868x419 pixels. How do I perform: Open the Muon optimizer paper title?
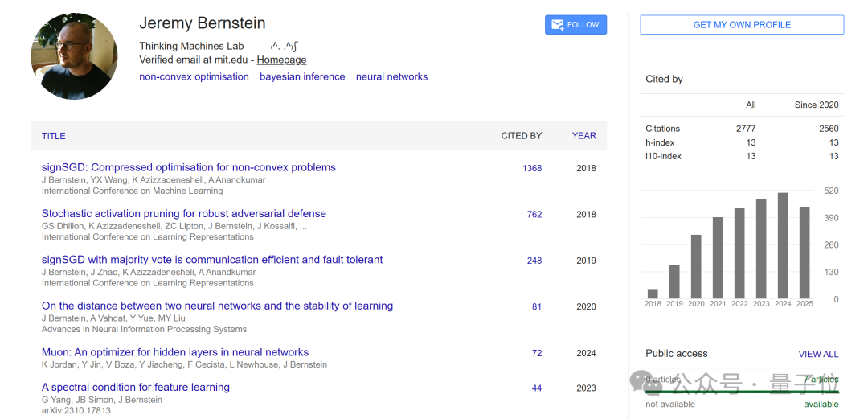pyautogui.click(x=174, y=352)
